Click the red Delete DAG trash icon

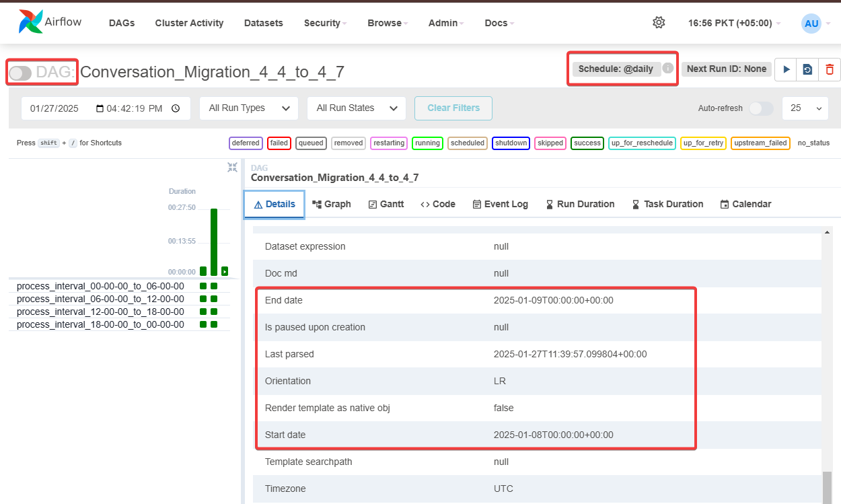pyautogui.click(x=830, y=69)
